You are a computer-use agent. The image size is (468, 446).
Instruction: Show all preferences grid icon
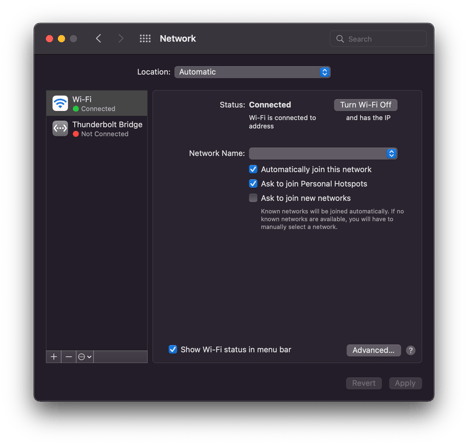pos(145,39)
